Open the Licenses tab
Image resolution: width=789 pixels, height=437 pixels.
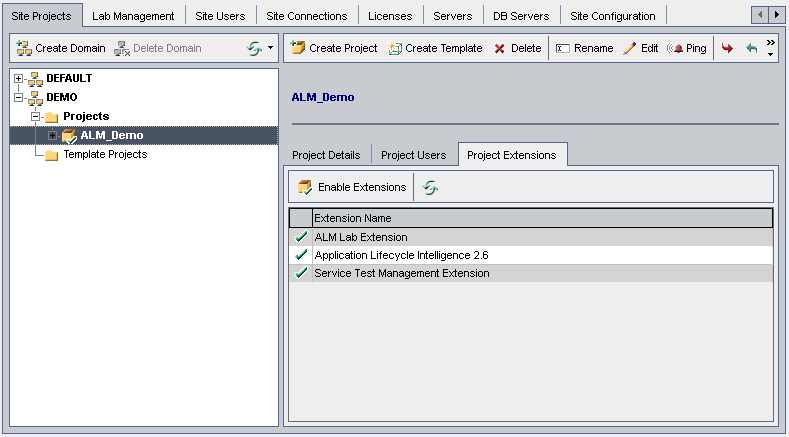[390, 16]
